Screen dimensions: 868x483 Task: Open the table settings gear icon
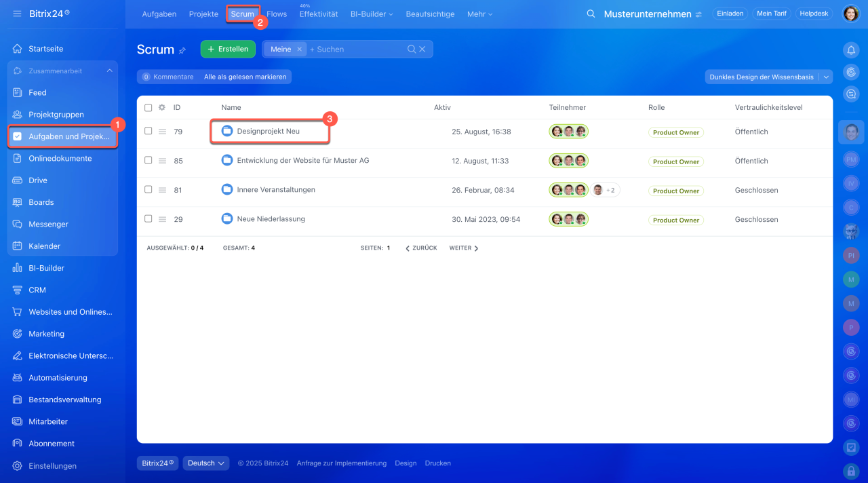coord(161,107)
